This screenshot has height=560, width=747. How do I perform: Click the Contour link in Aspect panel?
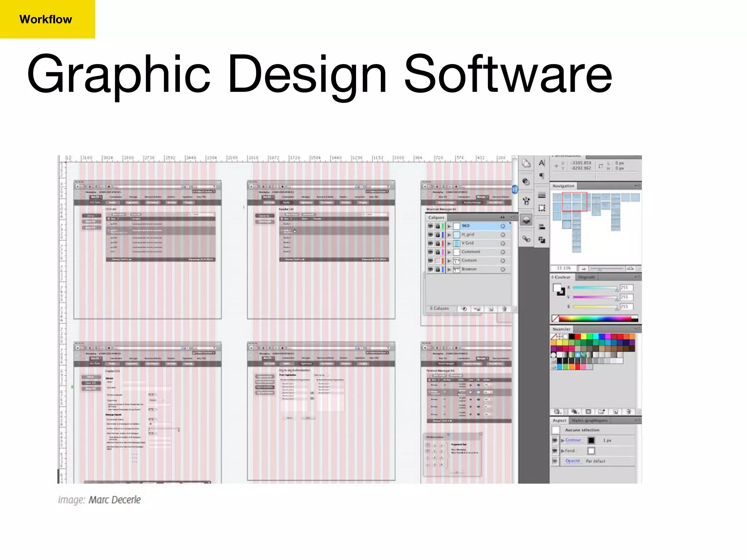(573, 440)
